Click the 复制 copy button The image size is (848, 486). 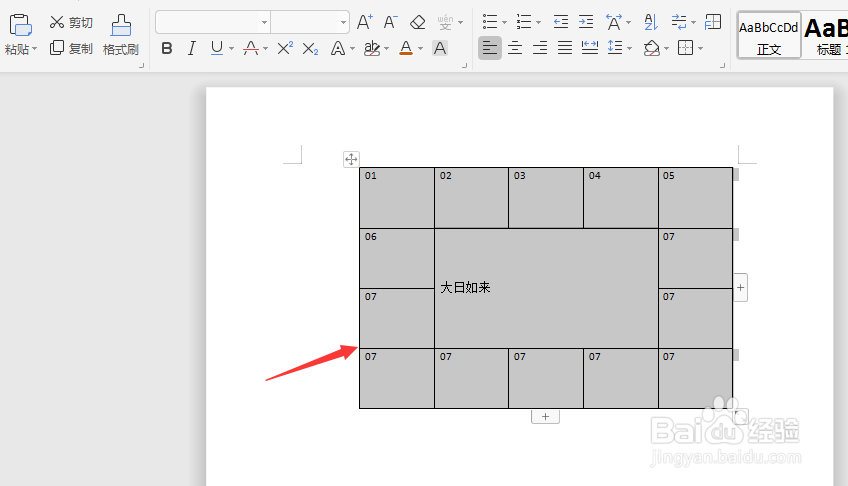[71, 48]
